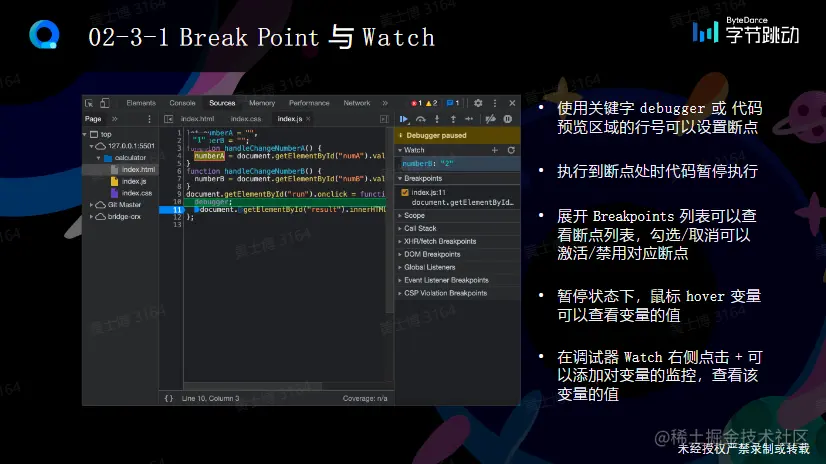Show more DevTools panels after Network

pos(385,103)
